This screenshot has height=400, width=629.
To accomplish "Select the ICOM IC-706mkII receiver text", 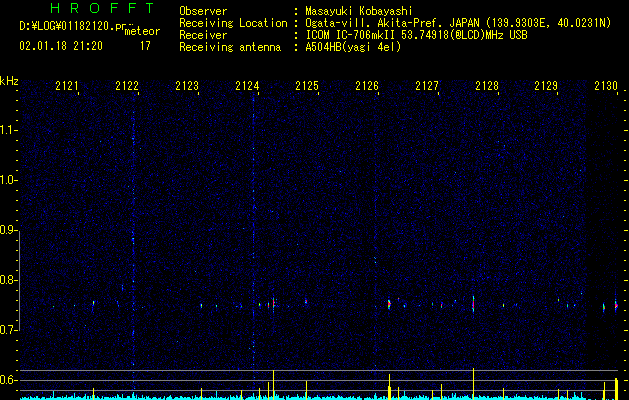I will 416,35.
